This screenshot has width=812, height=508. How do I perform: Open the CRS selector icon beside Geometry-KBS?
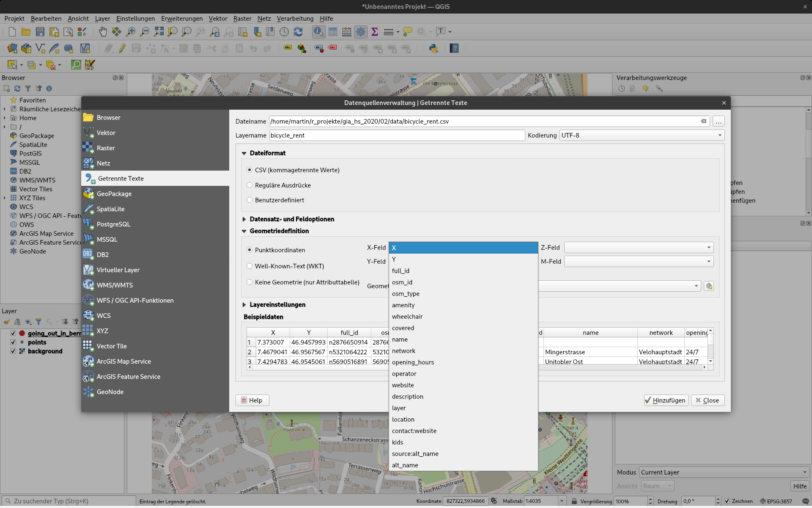[x=709, y=286]
